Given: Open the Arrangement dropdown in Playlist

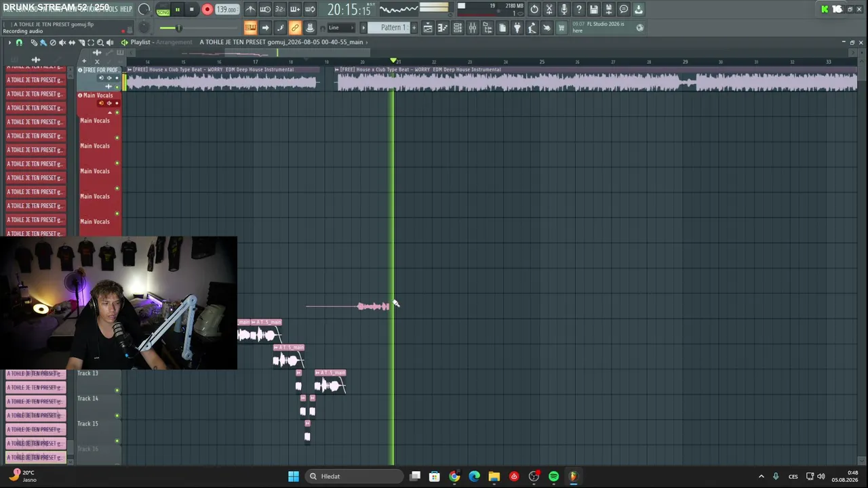Looking at the screenshot, I should point(174,42).
